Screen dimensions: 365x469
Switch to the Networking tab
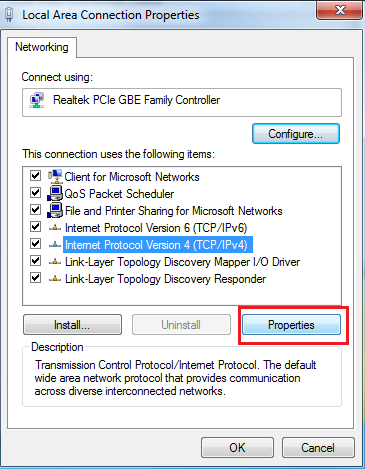click(x=42, y=47)
